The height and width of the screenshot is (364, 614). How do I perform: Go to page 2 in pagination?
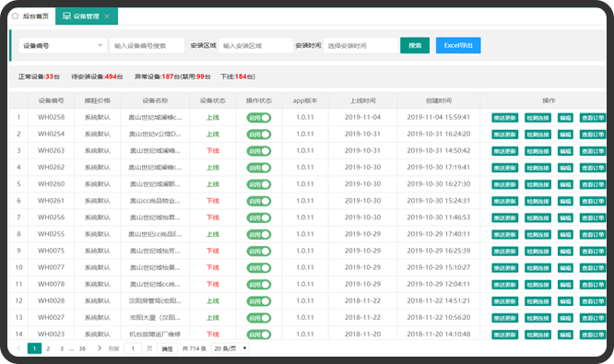coord(48,348)
